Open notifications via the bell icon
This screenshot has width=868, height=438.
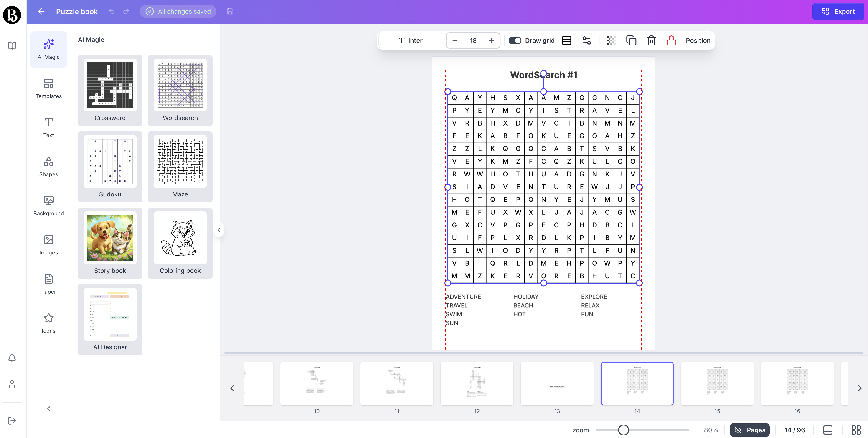pos(12,358)
